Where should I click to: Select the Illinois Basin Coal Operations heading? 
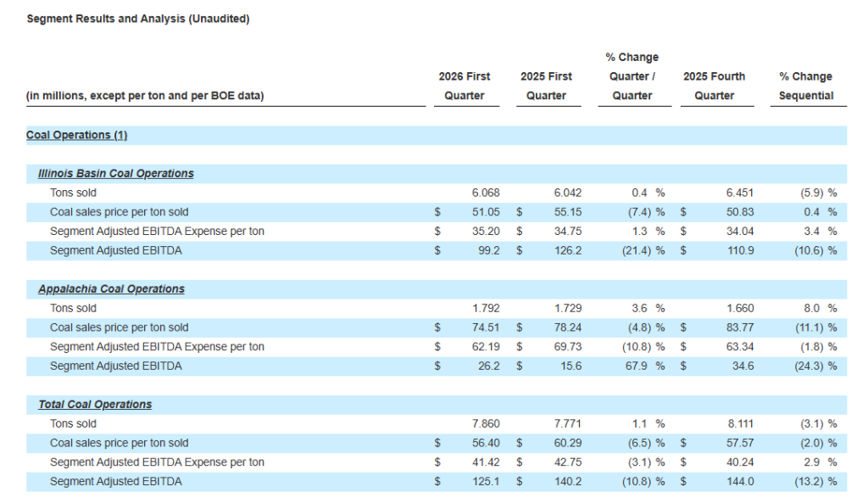click(x=116, y=174)
